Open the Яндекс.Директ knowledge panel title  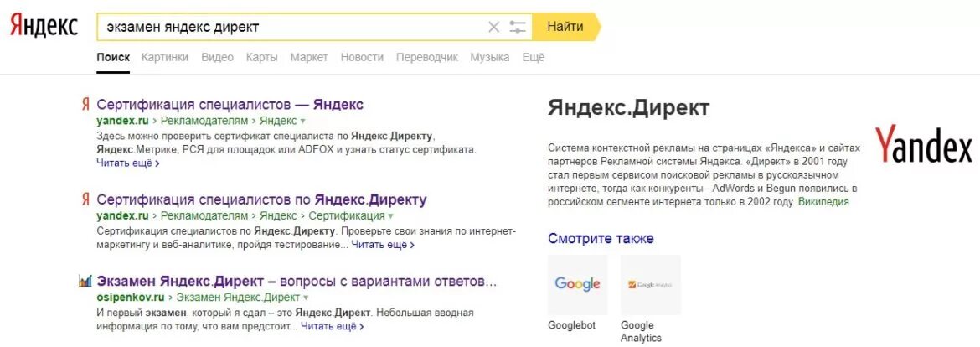coord(629,108)
